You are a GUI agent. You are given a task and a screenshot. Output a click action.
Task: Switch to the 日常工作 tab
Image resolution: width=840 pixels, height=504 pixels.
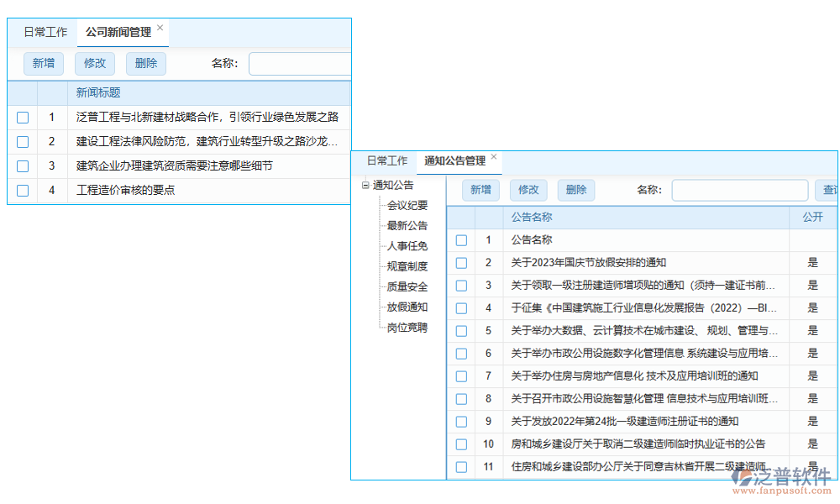[45, 31]
